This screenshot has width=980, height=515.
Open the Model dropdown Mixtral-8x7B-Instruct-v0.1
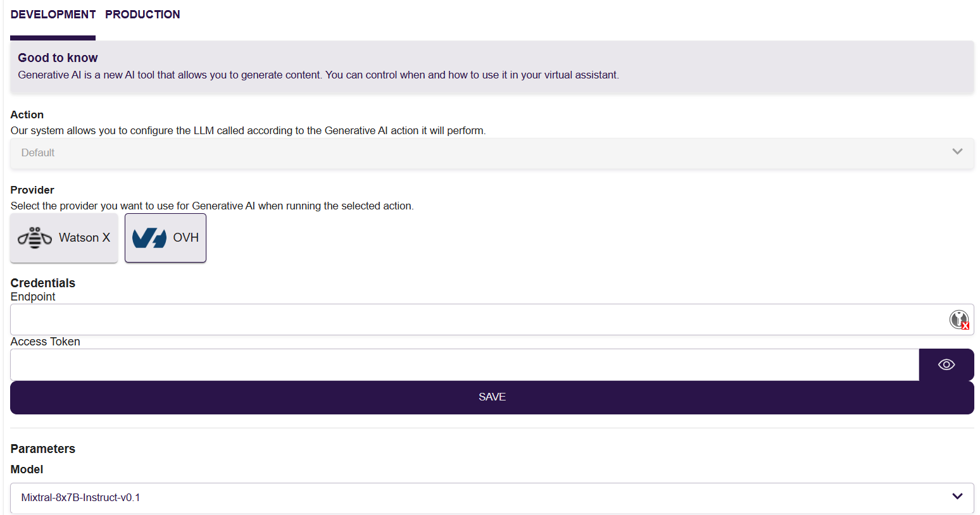(492, 498)
